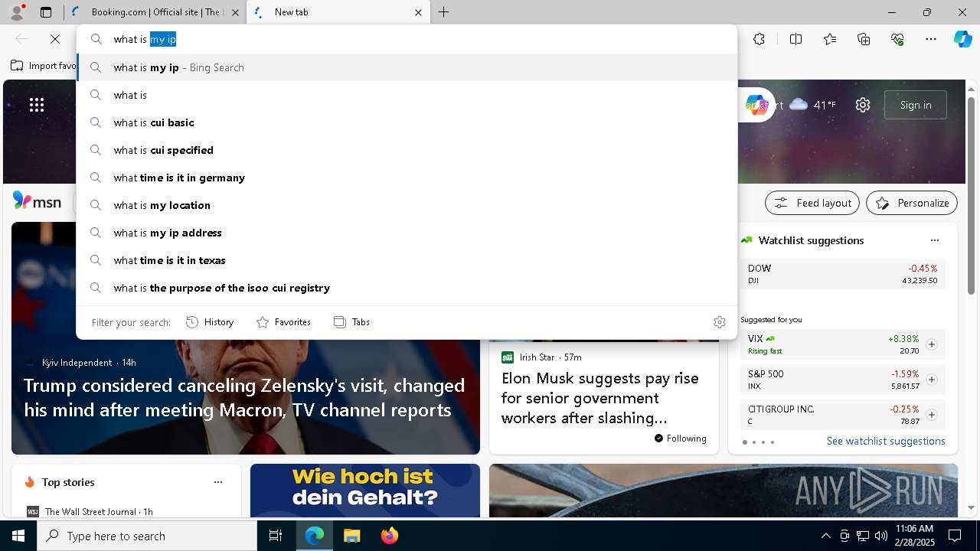Choose 'what time is it in texas'
The image size is (980, 551).
coord(407,260)
